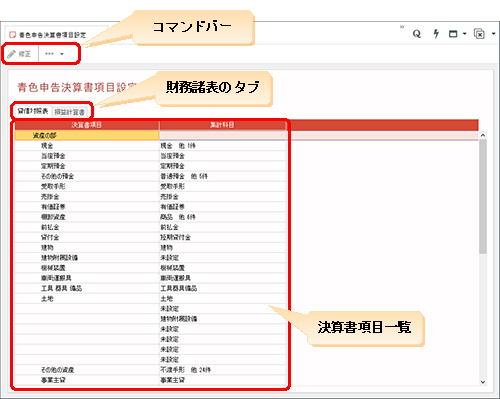
Task: Click the 決算書項目 column header
Action: click(87, 125)
